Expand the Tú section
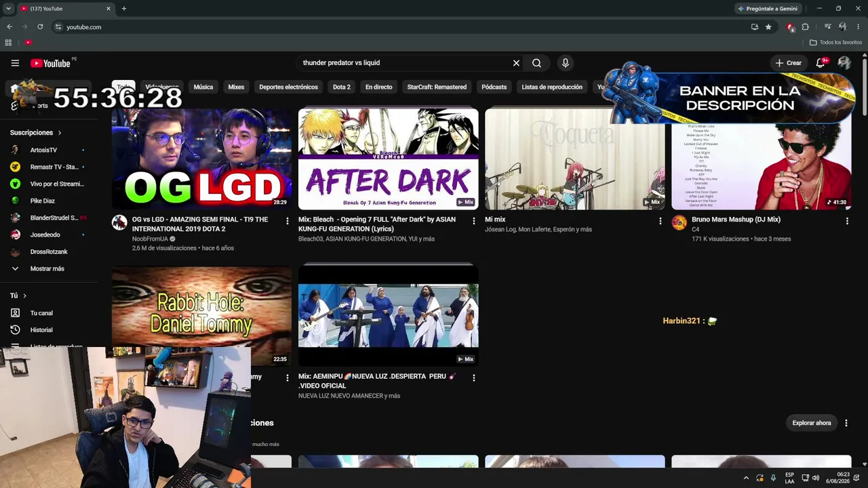 18,296
